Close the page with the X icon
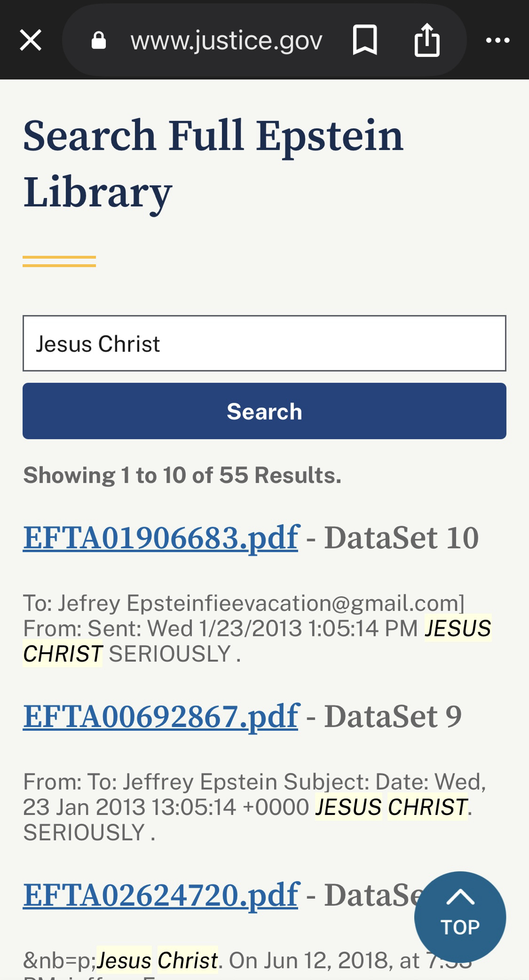Screen dimensions: 529x980 pos(30,40)
